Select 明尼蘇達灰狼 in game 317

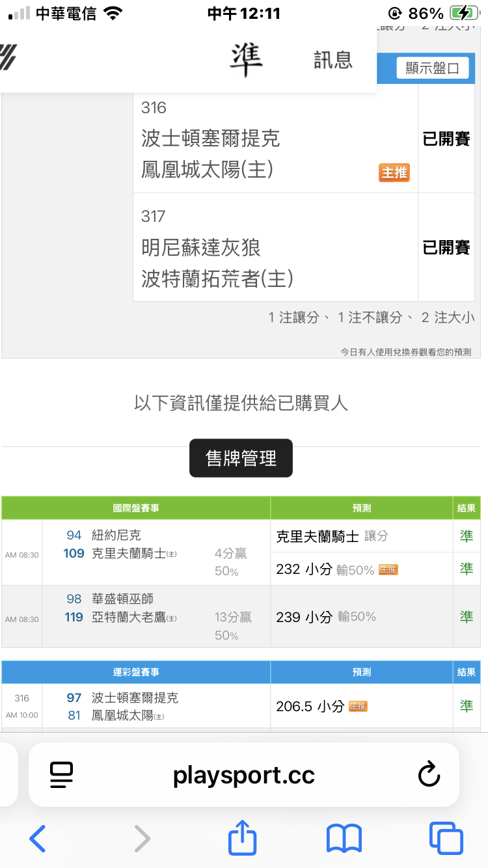pyautogui.click(x=201, y=247)
